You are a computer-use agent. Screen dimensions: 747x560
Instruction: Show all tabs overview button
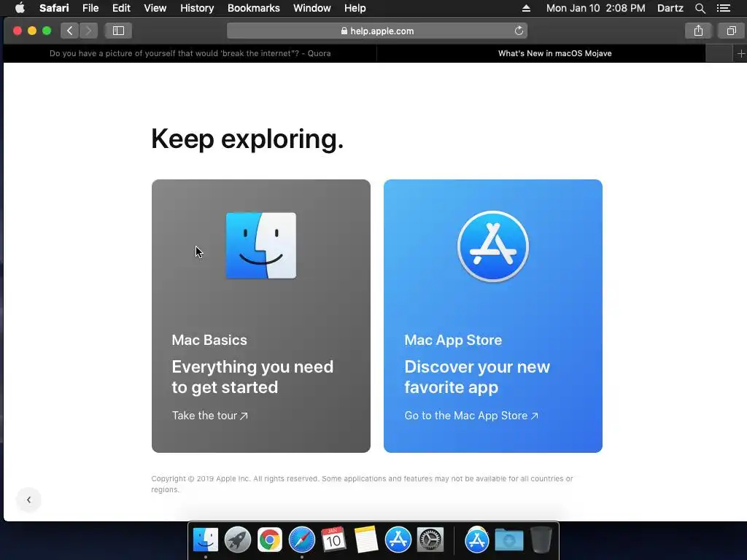coord(731,31)
